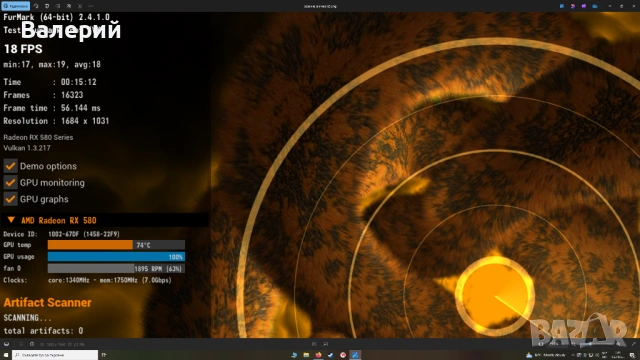Viewport: 640px width, 360px height.
Task: Click the fan 0 bar showing 1895 RPM
Action: point(116,269)
